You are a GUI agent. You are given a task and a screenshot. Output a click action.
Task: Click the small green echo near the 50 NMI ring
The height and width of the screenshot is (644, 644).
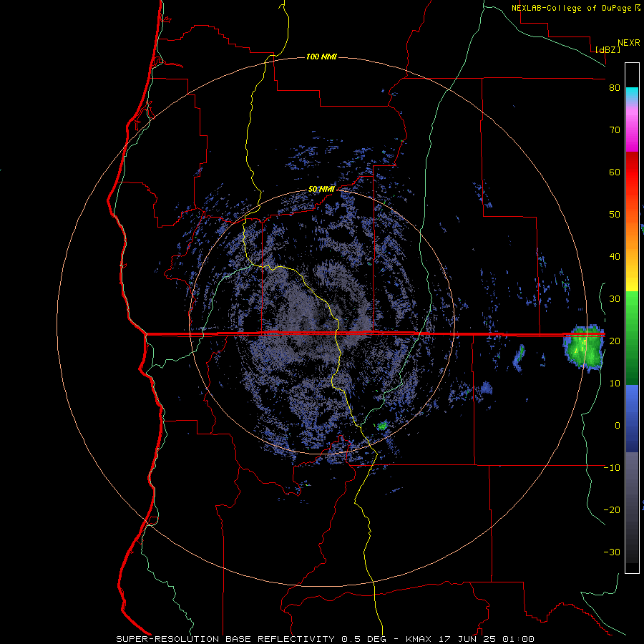382,426
